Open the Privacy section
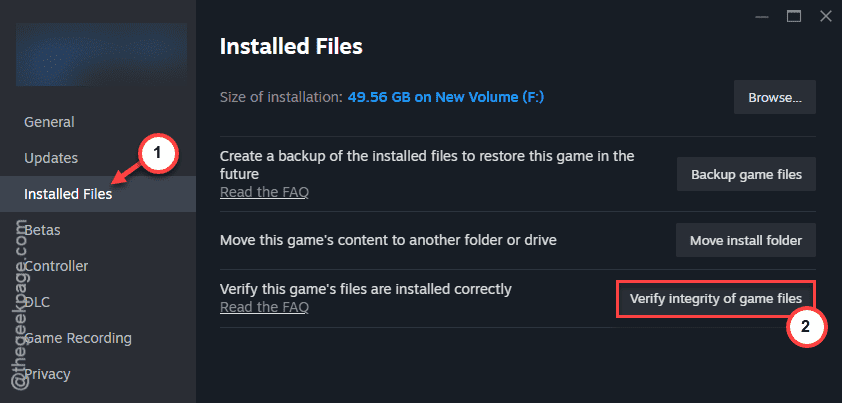 47,374
